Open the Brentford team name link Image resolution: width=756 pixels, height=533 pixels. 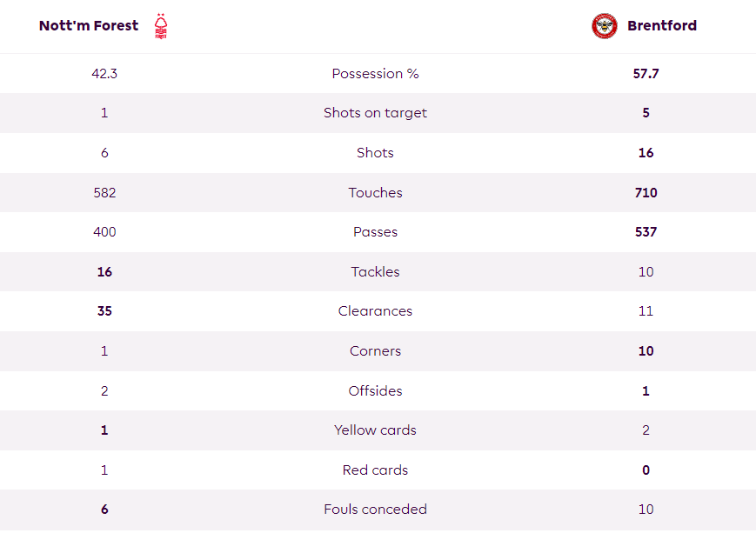coord(662,25)
